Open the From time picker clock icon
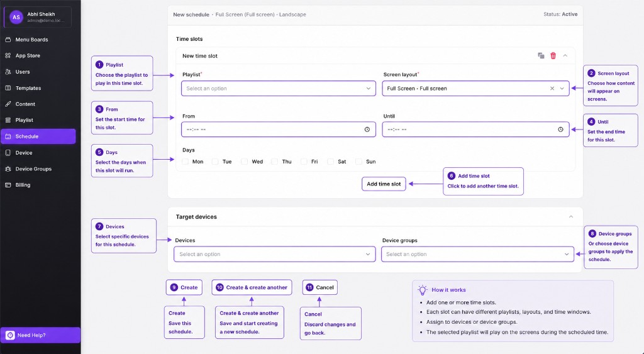This screenshot has height=354, width=644. click(x=367, y=130)
